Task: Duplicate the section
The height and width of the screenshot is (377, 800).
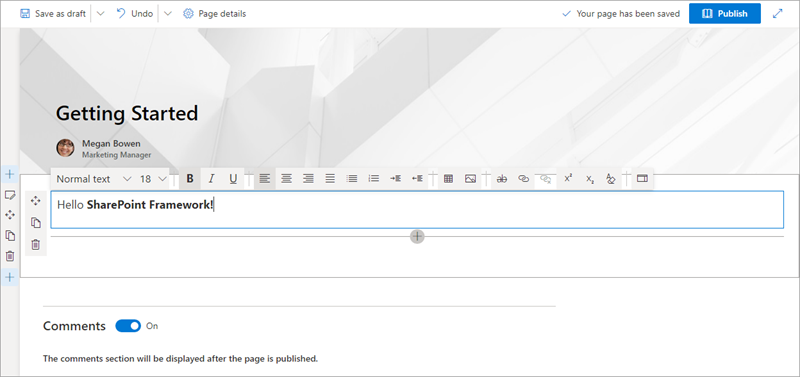Action: click(9, 236)
